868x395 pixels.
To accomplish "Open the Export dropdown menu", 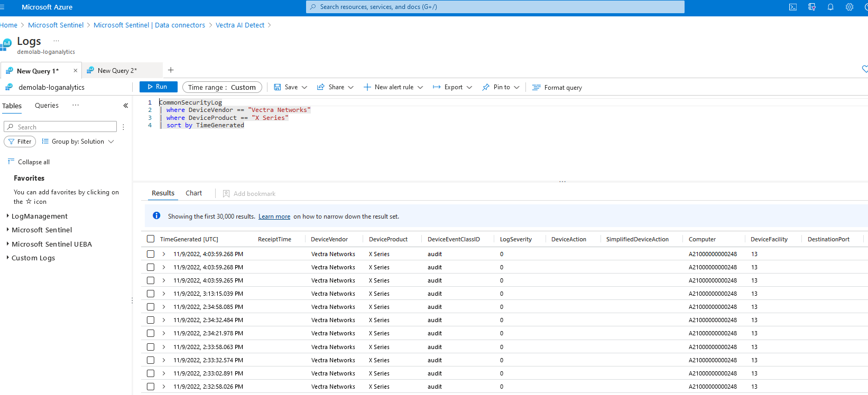I will tap(453, 88).
